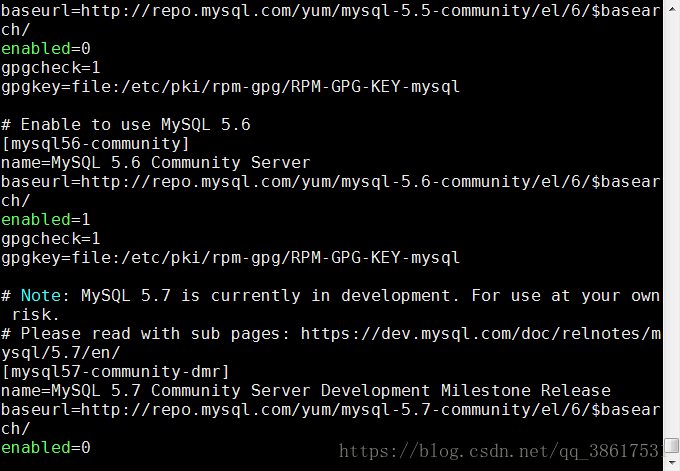Click the gpgcheck=1 line below enabled=1

[51, 239]
